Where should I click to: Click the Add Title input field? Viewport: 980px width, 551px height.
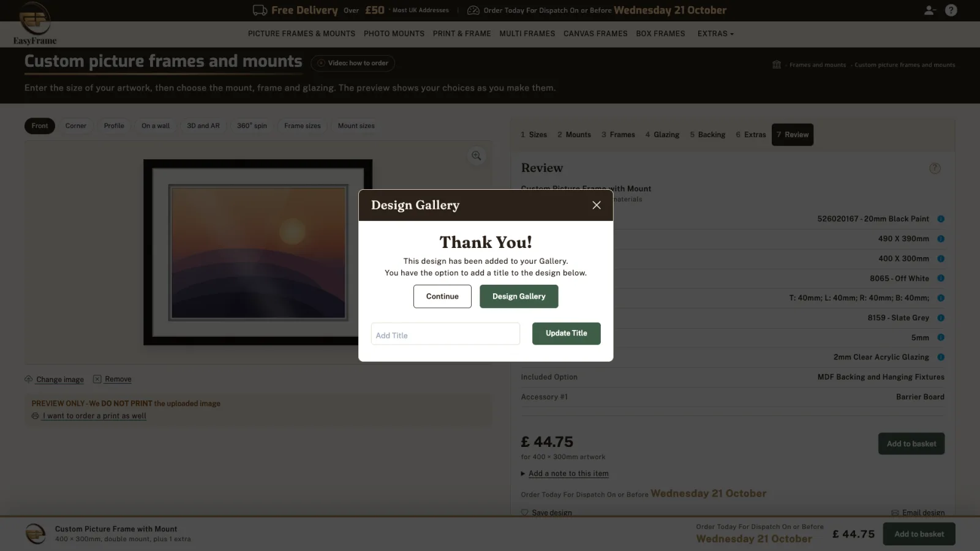tap(445, 334)
